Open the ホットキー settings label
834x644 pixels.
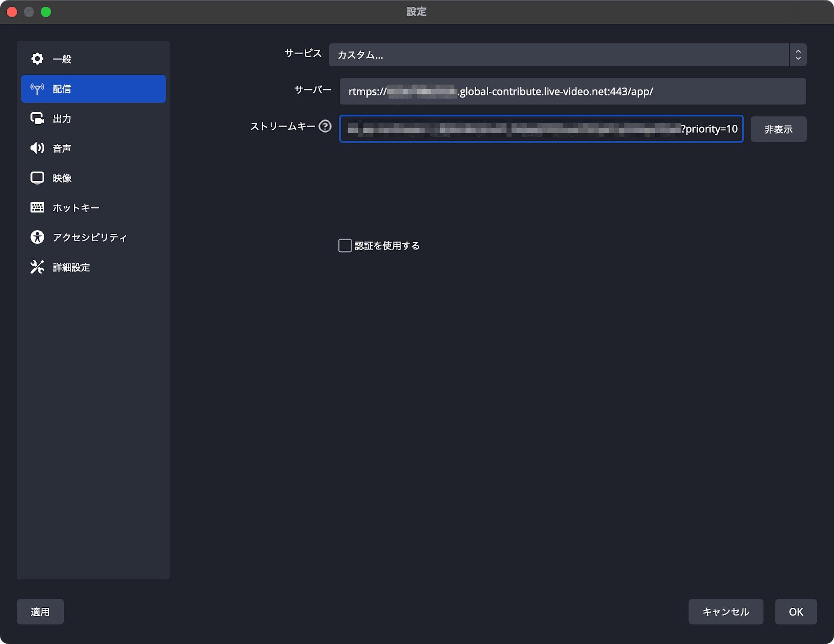click(x=76, y=208)
